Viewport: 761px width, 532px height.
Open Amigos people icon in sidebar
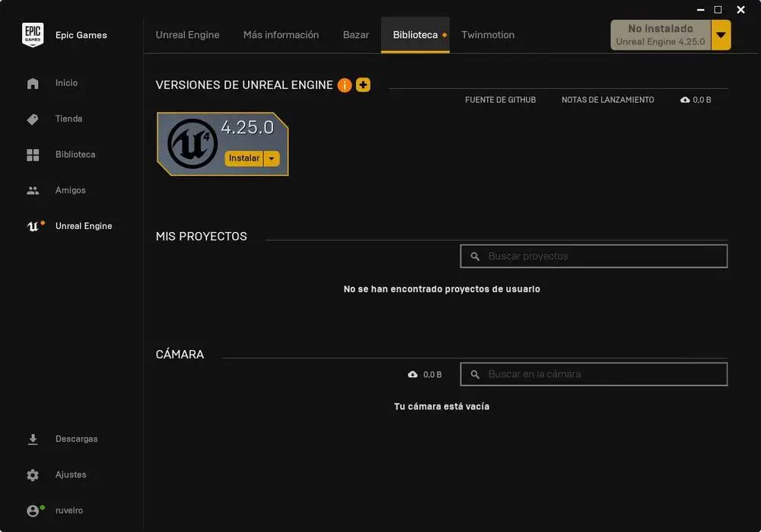pyautogui.click(x=33, y=190)
